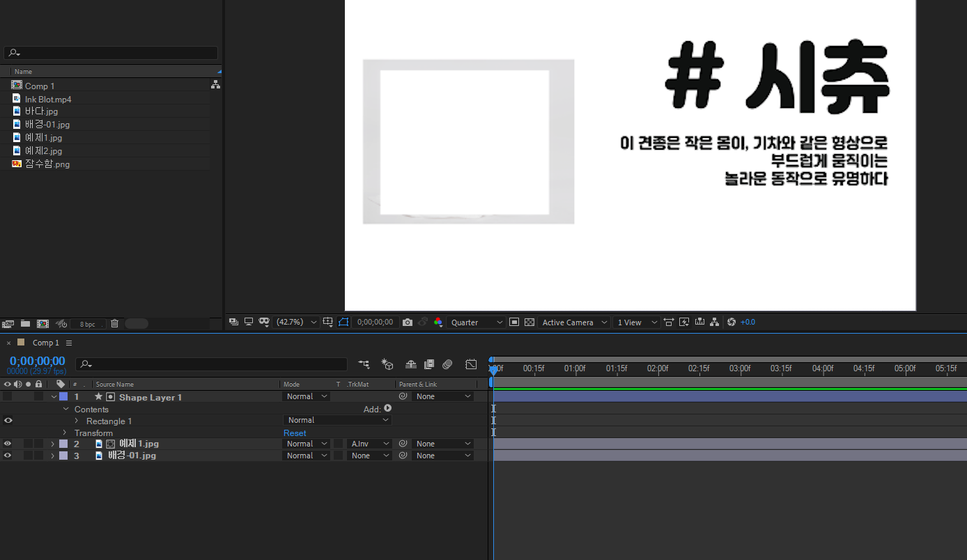
Task: Open project flowchart icon beside Comp 1
Action: click(215, 84)
